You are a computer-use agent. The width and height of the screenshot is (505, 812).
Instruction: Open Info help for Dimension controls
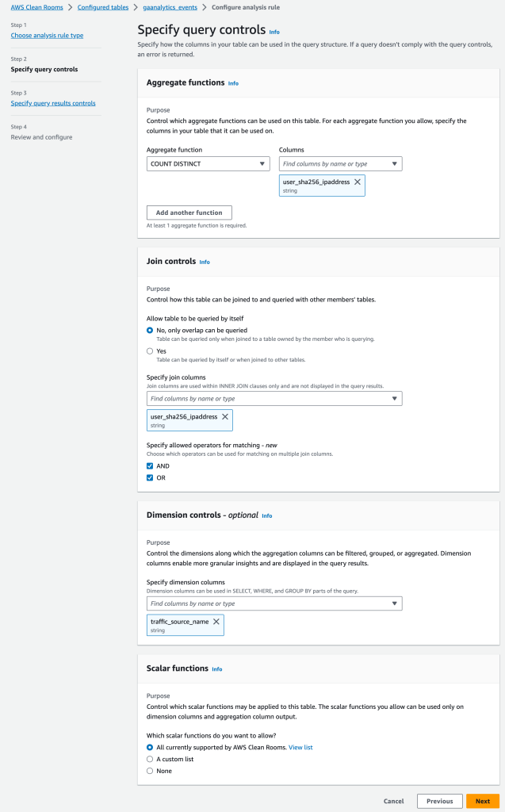(267, 515)
